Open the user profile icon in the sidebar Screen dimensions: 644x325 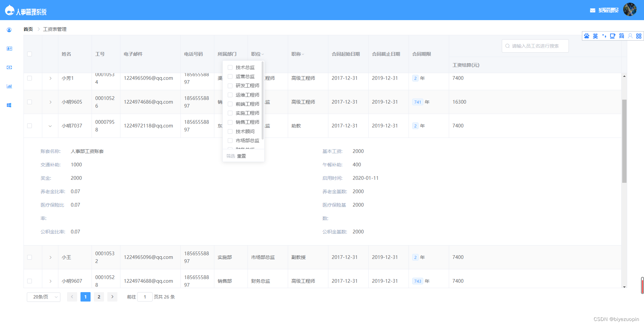pos(9,30)
